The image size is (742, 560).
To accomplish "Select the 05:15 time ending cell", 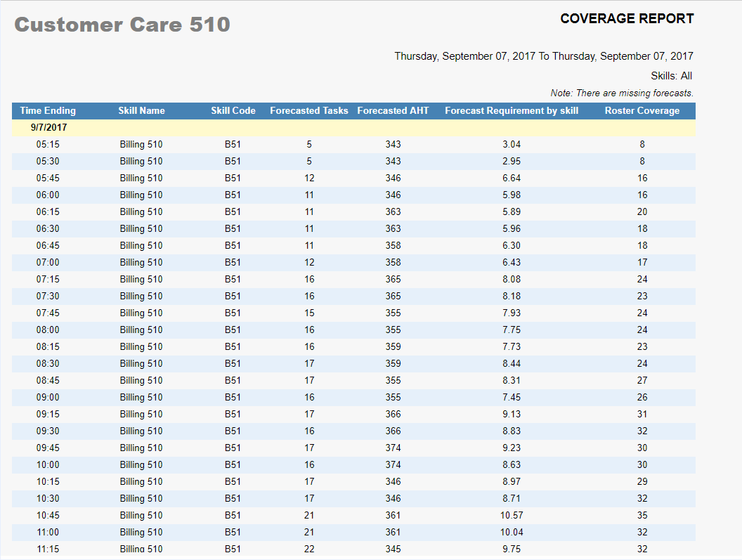I will 48,145.
